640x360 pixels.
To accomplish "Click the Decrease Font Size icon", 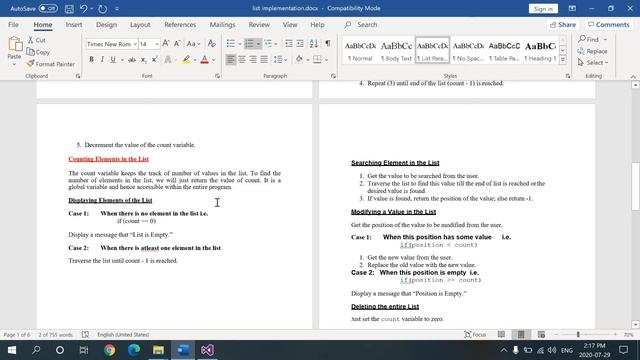I will click(177, 43).
